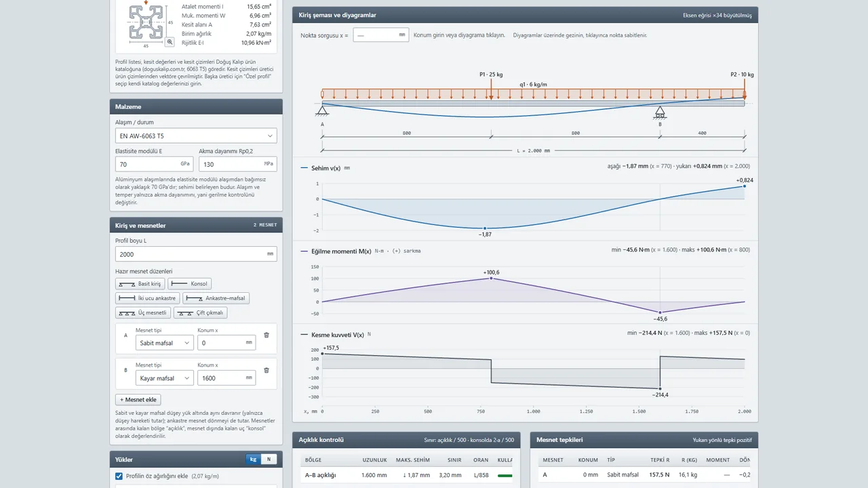The image size is (868, 488).
Task: Apply the Basit kiriş support preset
Action: tap(140, 284)
